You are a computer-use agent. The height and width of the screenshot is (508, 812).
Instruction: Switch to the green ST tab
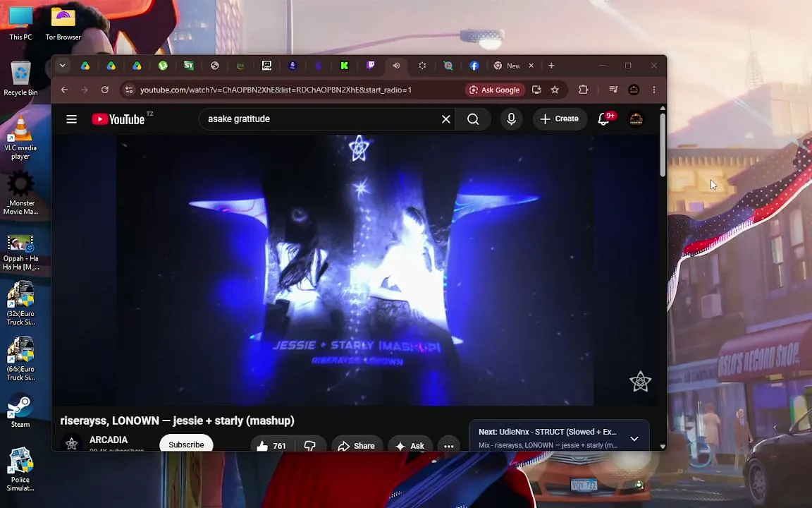[188, 66]
